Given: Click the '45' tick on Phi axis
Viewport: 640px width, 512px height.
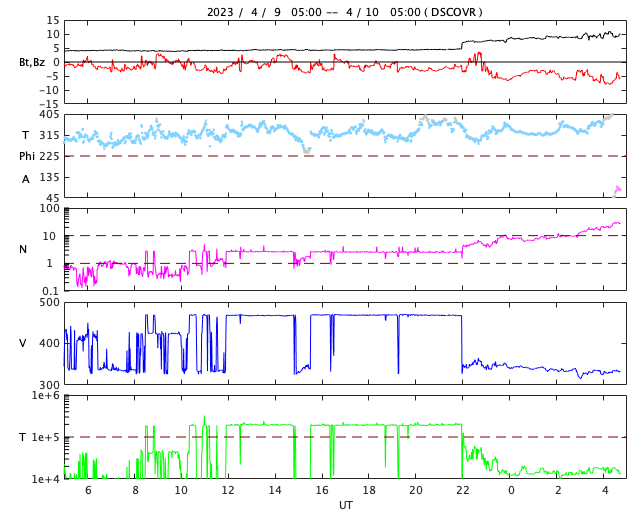Looking at the screenshot, I should tap(53, 198).
